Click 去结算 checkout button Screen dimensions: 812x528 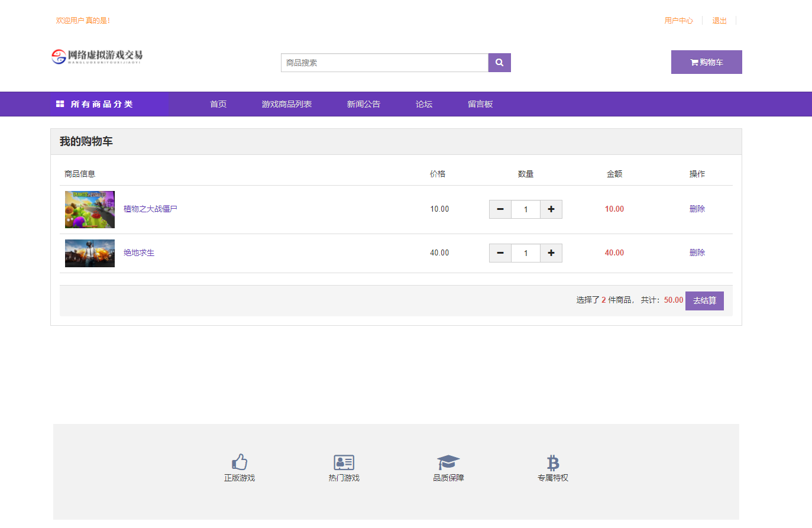(704, 300)
